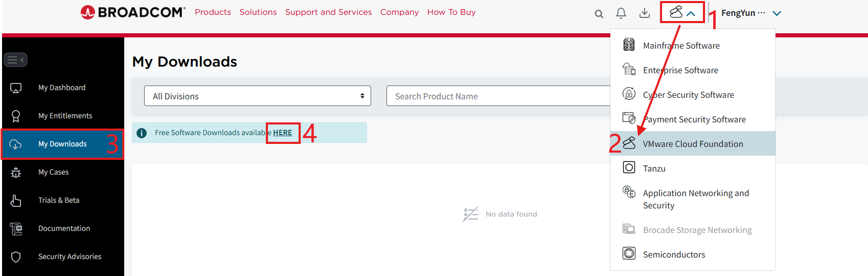Click the Broadcom logo
The width and height of the screenshot is (868, 276).
coord(133,12)
